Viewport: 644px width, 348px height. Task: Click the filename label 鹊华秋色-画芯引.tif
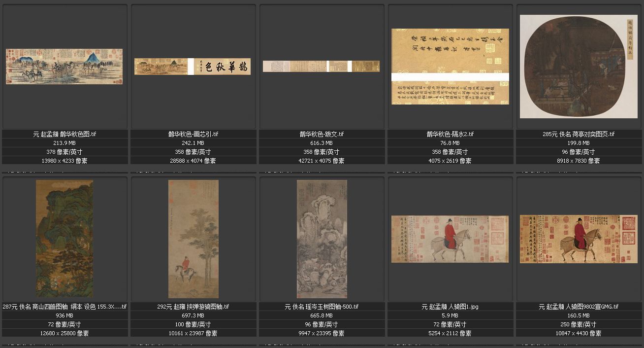click(193, 134)
